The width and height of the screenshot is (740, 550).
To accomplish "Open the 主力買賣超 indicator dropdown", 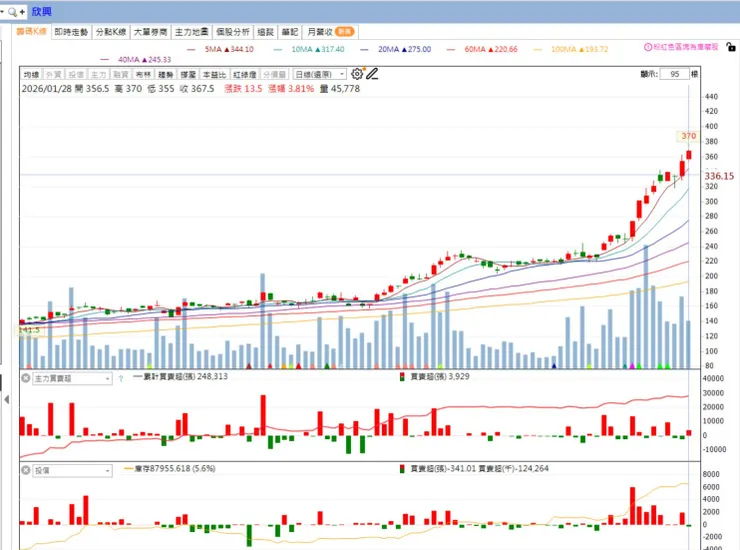I will pyautogui.click(x=72, y=379).
